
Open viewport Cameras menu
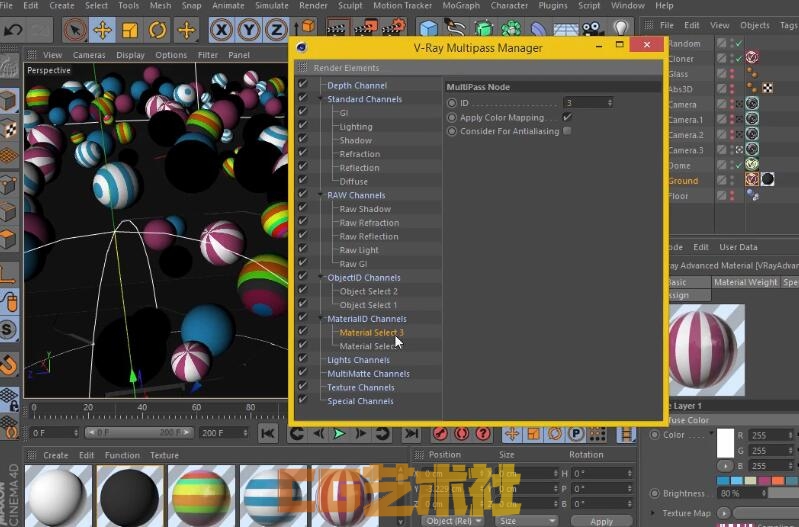point(89,55)
